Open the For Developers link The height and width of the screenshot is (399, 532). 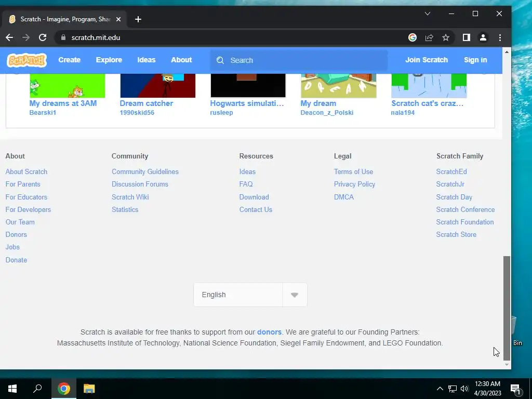coord(28,210)
